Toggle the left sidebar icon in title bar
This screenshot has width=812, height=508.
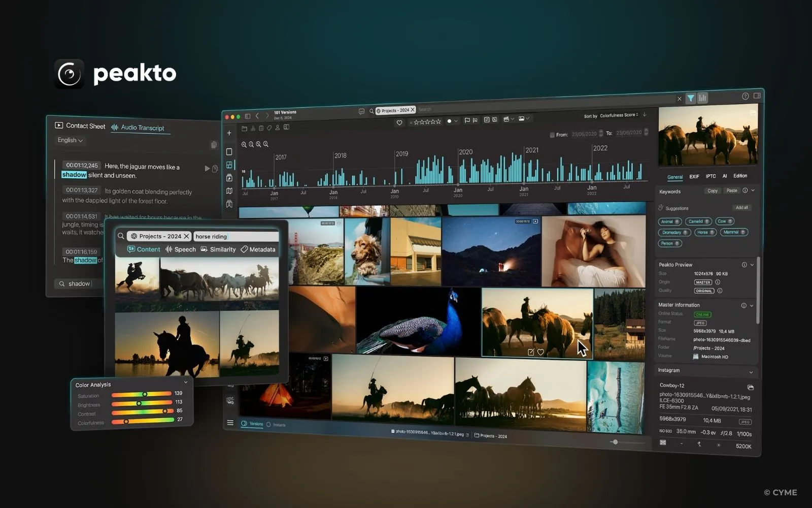click(248, 116)
